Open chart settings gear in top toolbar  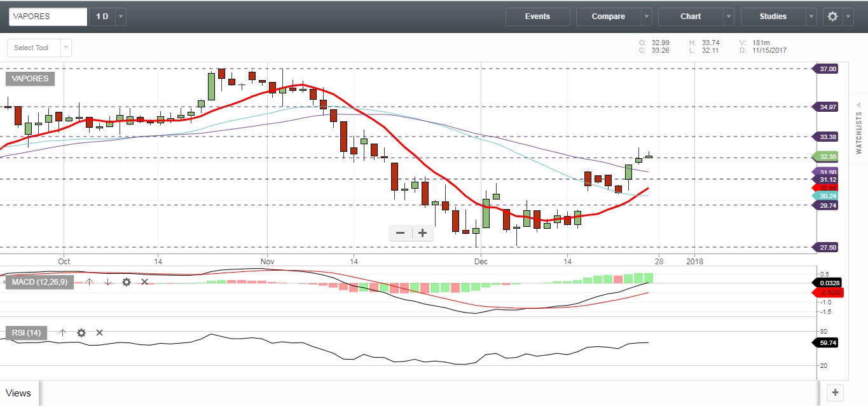click(x=832, y=17)
